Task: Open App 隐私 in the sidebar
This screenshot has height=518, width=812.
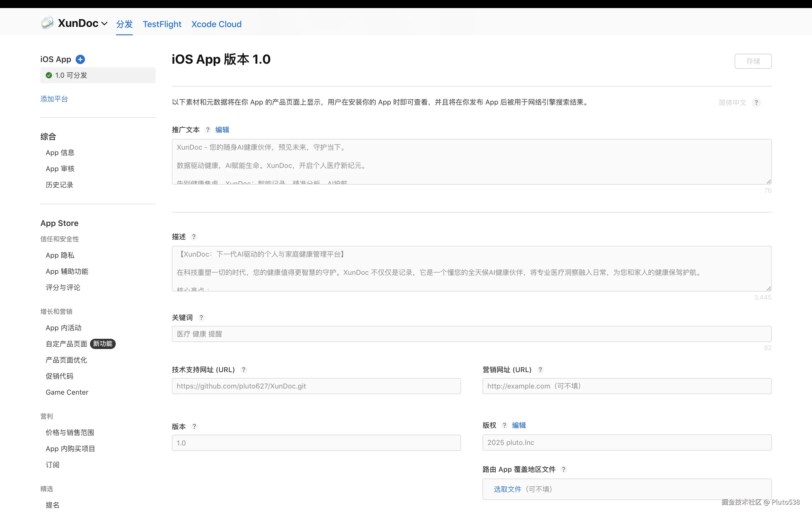Action: pyautogui.click(x=60, y=255)
